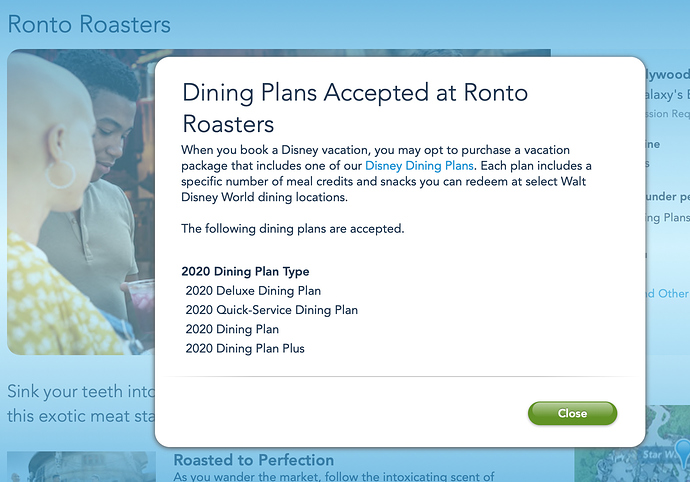Viewport: 690px width, 482px height.
Task: Click the 'As you wander the market' paragraph
Action: [334, 477]
